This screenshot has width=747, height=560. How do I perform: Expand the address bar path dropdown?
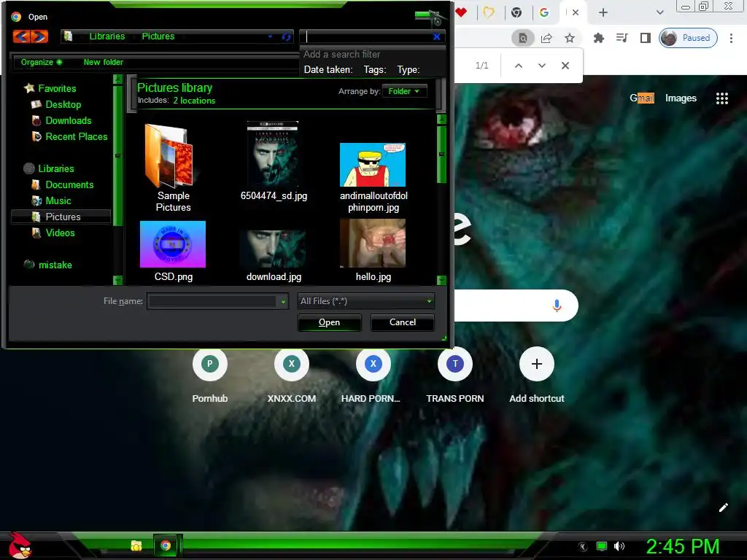point(270,36)
